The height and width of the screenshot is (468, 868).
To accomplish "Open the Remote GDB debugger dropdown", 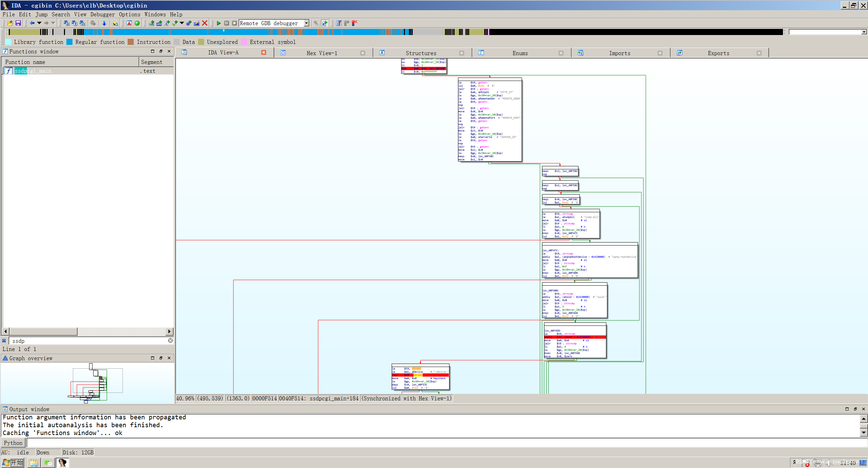I will [306, 23].
